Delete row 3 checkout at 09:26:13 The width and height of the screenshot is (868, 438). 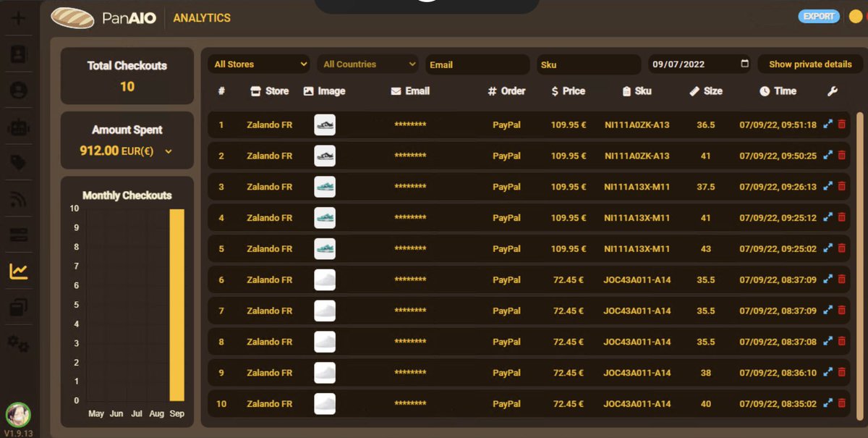click(x=841, y=187)
